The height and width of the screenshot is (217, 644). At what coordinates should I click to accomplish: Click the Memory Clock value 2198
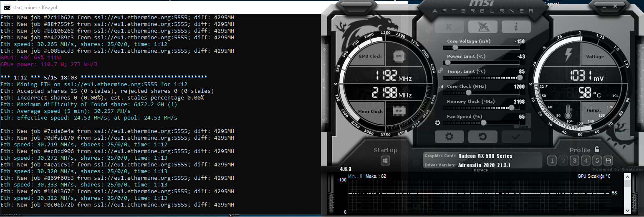click(x=519, y=102)
